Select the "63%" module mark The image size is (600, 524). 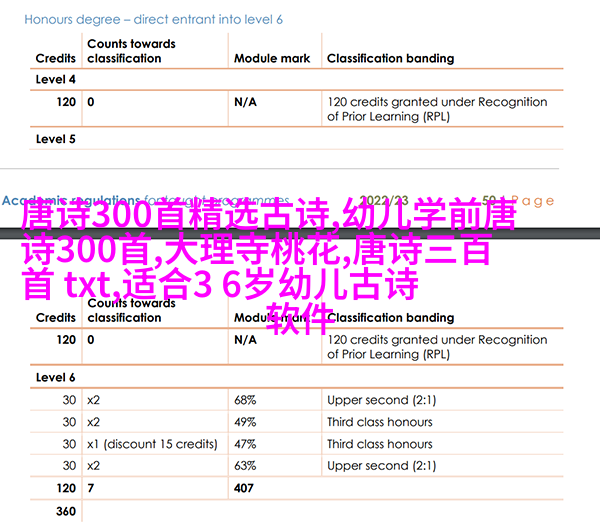[245, 466]
